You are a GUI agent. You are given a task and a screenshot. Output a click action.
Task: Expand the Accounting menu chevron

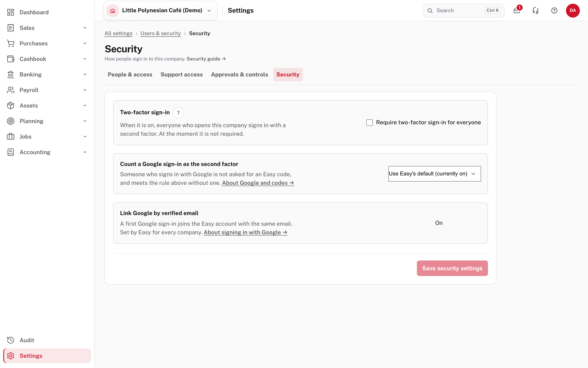85,152
